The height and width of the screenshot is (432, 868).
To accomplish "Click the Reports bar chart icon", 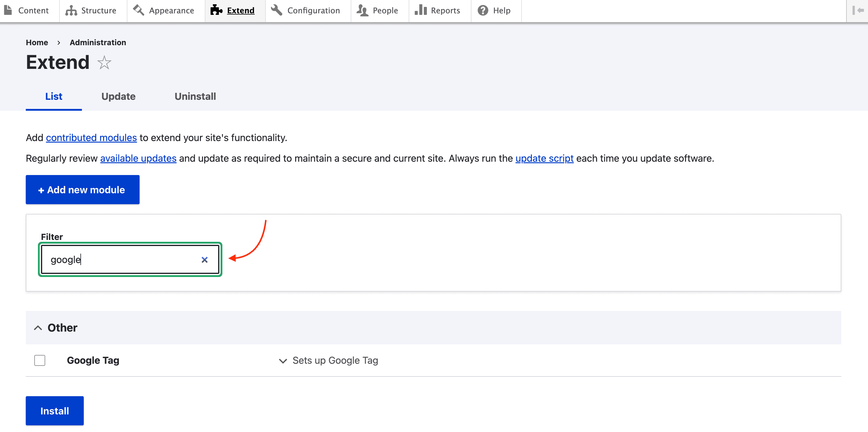I will 420,10.
